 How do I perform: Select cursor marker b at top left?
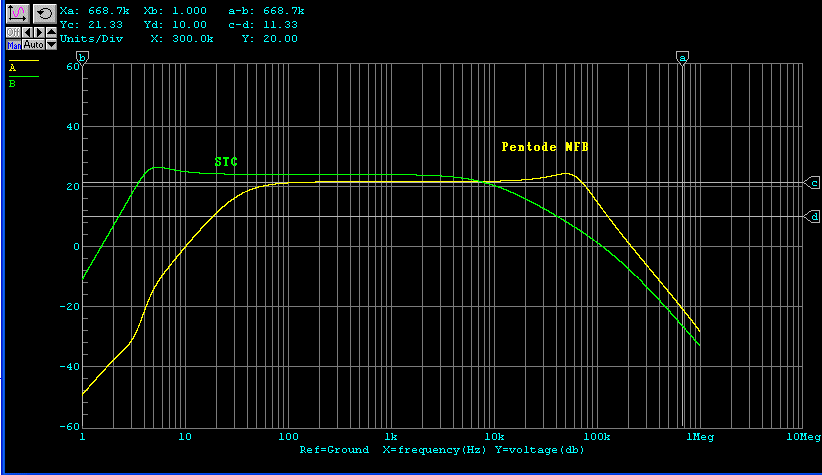tap(83, 58)
